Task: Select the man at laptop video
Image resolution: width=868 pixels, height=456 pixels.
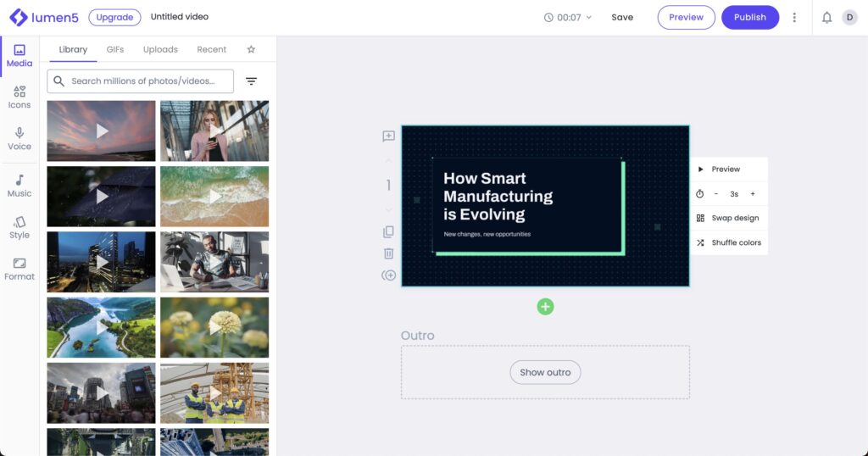Action: coord(214,262)
